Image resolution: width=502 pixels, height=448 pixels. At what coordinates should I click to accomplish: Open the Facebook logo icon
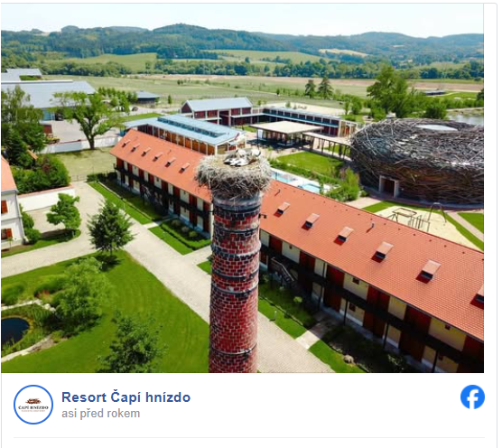point(472,397)
